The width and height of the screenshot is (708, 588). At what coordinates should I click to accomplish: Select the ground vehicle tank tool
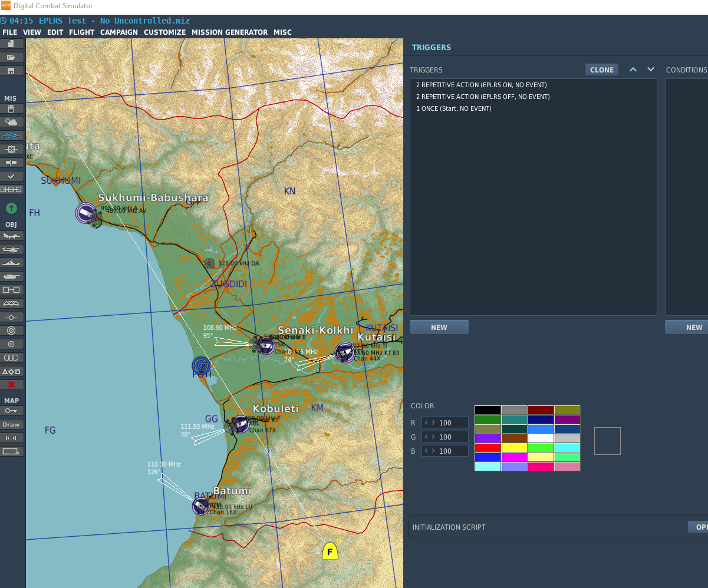12,276
